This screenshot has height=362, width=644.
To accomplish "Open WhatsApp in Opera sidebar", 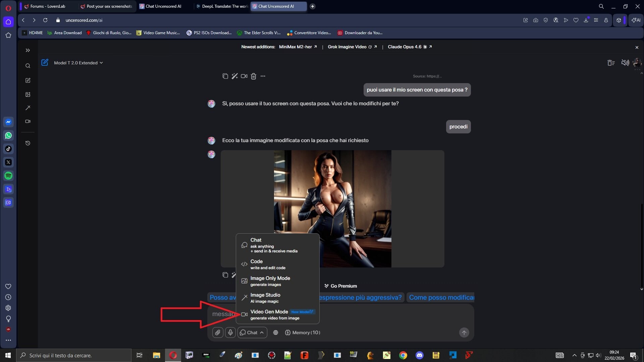I will pos(8,135).
